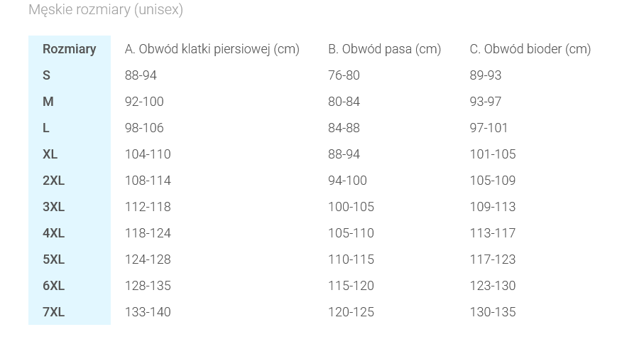644x359 pixels.
Task: Click chest value 88-94 for size S
Action: point(141,75)
